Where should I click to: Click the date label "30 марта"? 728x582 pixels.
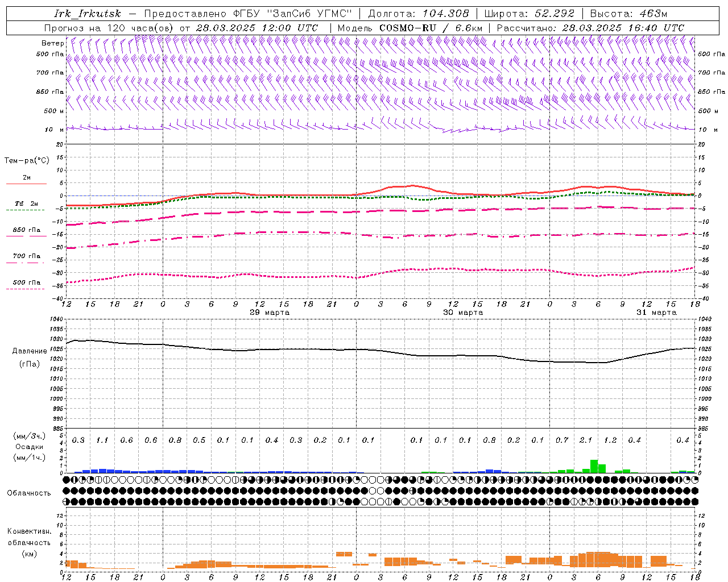463,313
